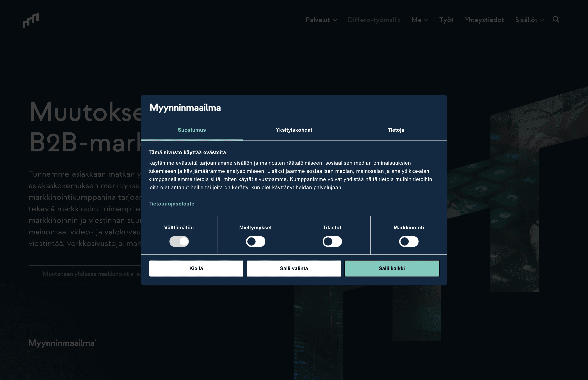Image resolution: width=588 pixels, height=380 pixels.
Task: Decline cookies with the Kiellä button
Action: click(x=196, y=268)
